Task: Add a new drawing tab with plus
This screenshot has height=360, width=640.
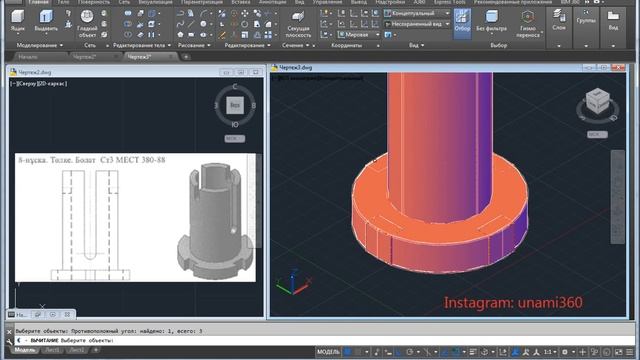Action: [186, 57]
